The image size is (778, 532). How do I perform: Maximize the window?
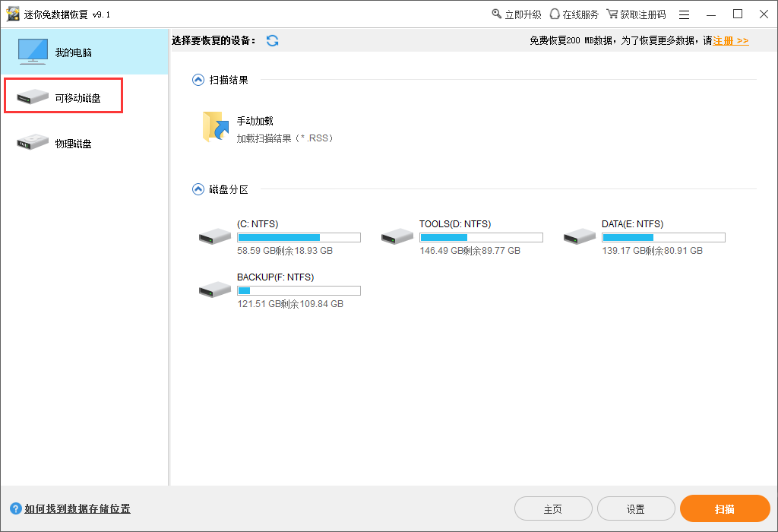click(x=738, y=14)
